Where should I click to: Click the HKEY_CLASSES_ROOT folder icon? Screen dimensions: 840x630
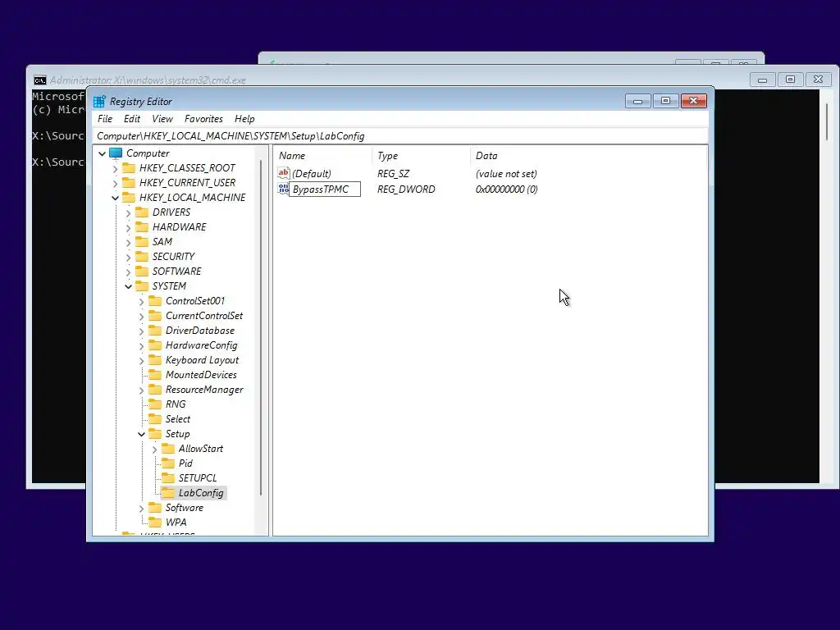click(129, 168)
